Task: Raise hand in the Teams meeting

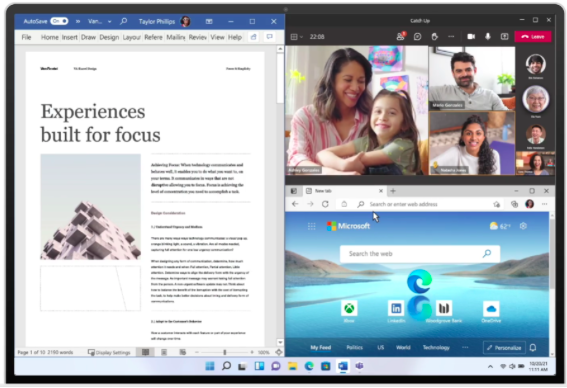Action: (434, 37)
